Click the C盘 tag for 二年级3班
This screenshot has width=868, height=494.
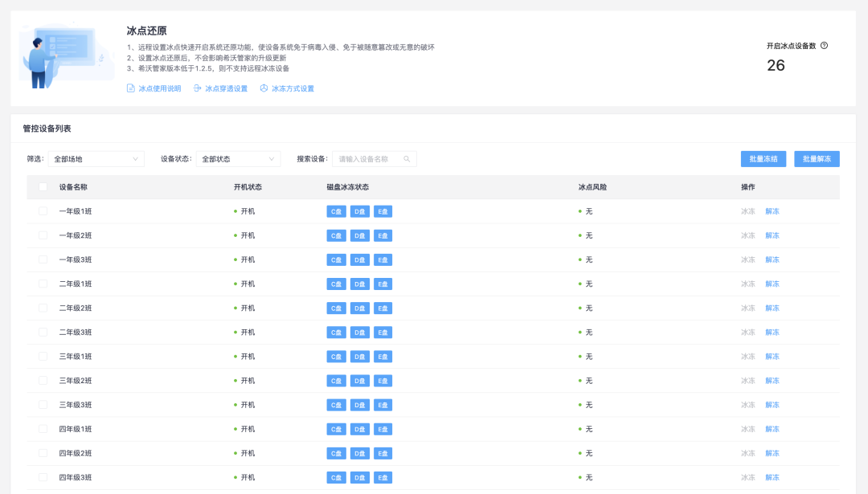[x=336, y=333]
